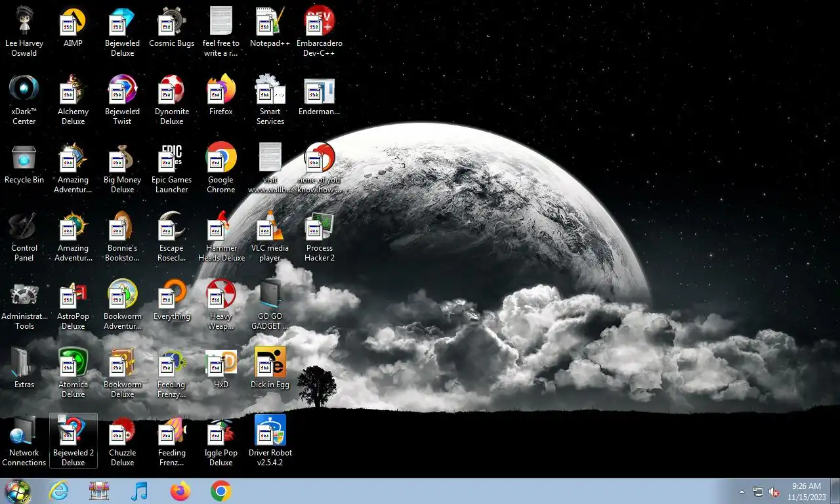Select the Atomica Deluxe shortcut
Screen dimensions: 840x504
pyautogui.click(x=73, y=373)
